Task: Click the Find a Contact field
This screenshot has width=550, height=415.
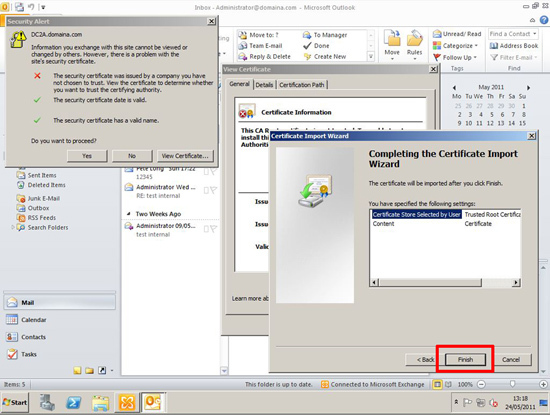Action: 513,34
